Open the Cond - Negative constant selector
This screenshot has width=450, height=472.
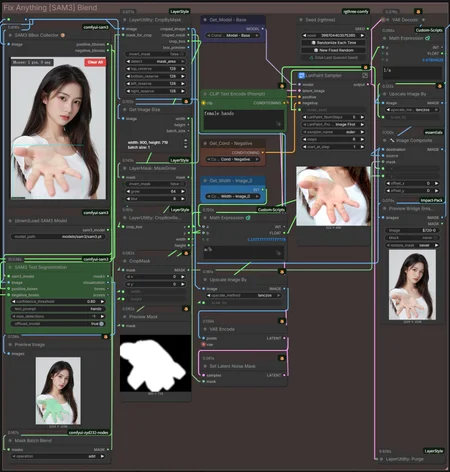233,159
